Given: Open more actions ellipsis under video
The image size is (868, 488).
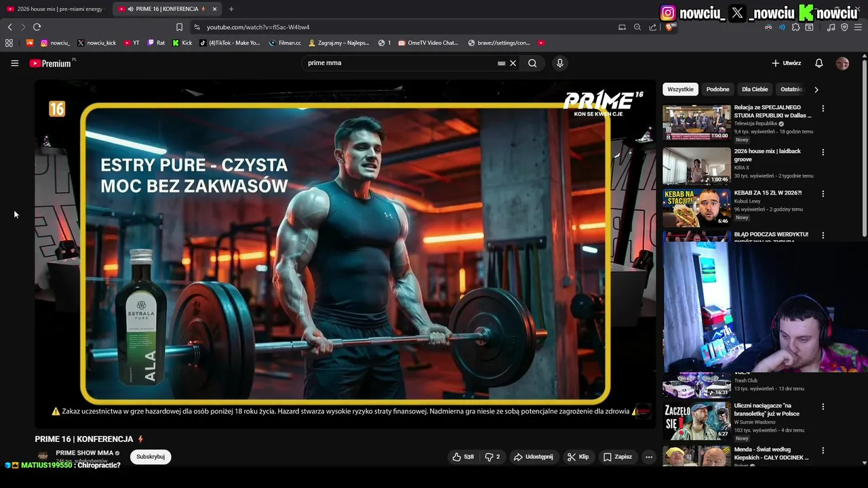Looking at the screenshot, I should (648, 457).
